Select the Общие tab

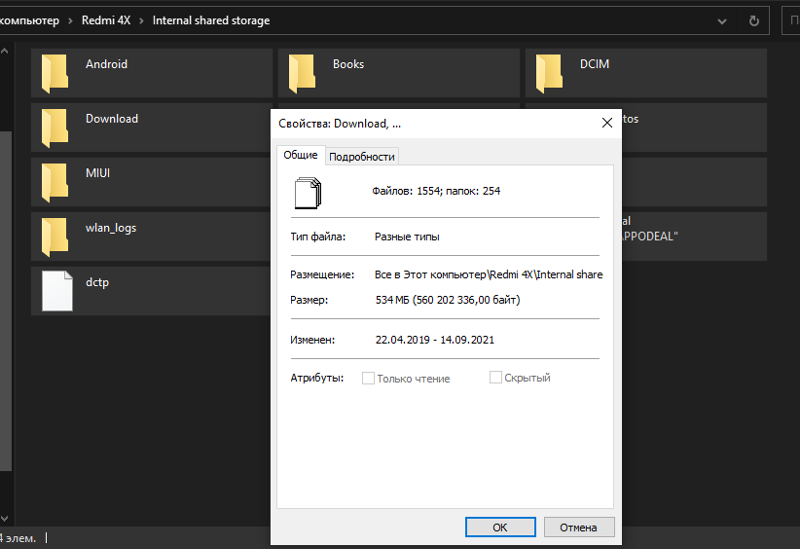(x=300, y=155)
